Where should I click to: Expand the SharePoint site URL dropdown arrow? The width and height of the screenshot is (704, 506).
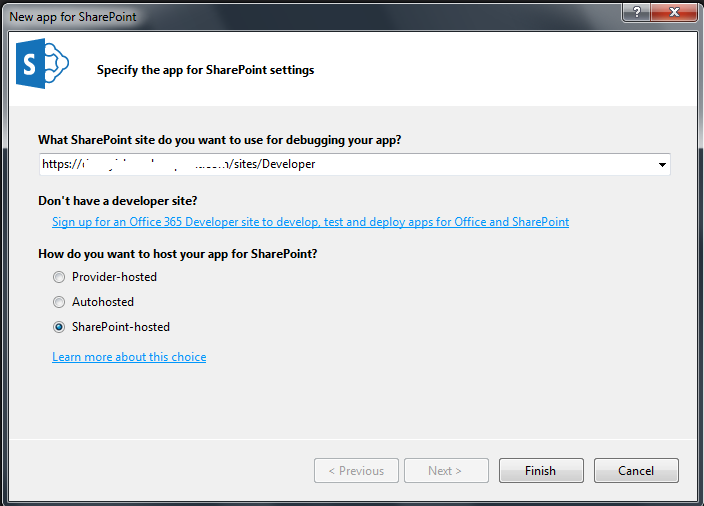pos(662,165)
